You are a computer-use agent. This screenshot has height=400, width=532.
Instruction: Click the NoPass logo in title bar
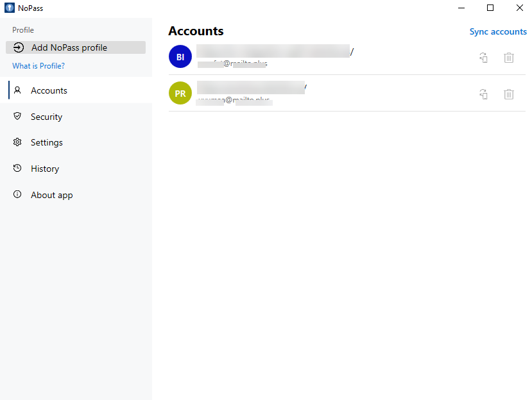(x=10, y=8)
